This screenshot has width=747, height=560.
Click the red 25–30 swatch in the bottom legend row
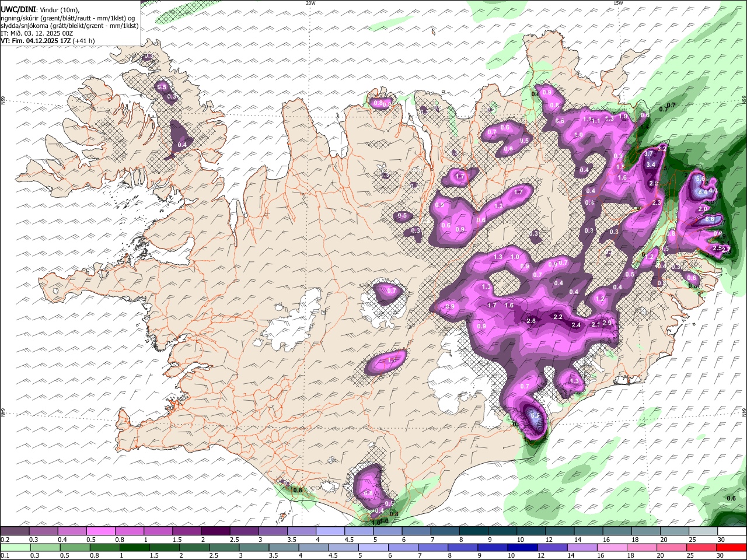click(701, 547)
